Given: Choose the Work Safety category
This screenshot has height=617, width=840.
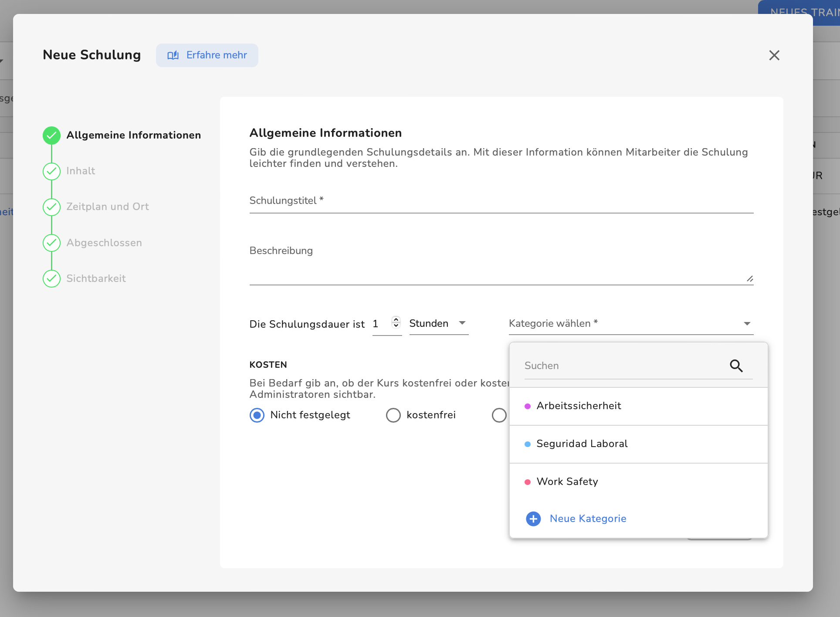Looking at the screenshot, I should (x=638, y=482).
